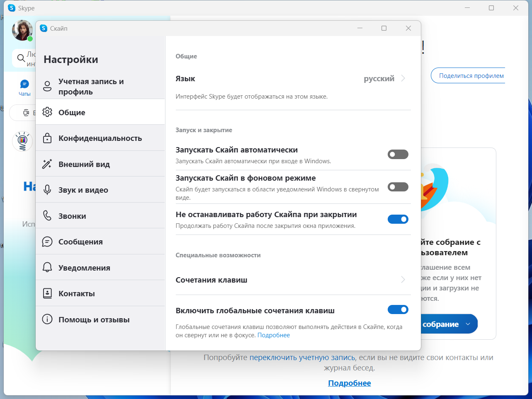Open Контакты settings section
Screen dimensions: 532x399
click(x=100, y=293)
